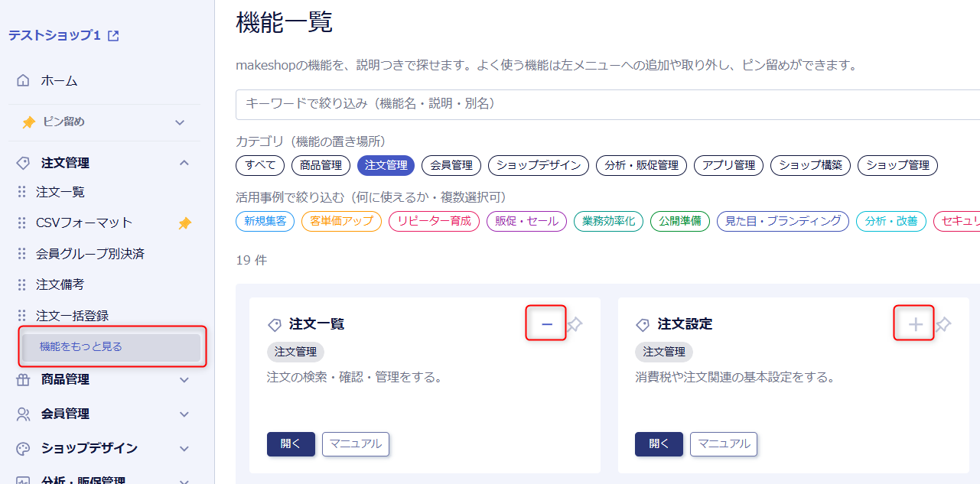Toggle the 新規集客 use-case filter
The width and height of the screenshot is (980, 484).
[x=265, y=222]
